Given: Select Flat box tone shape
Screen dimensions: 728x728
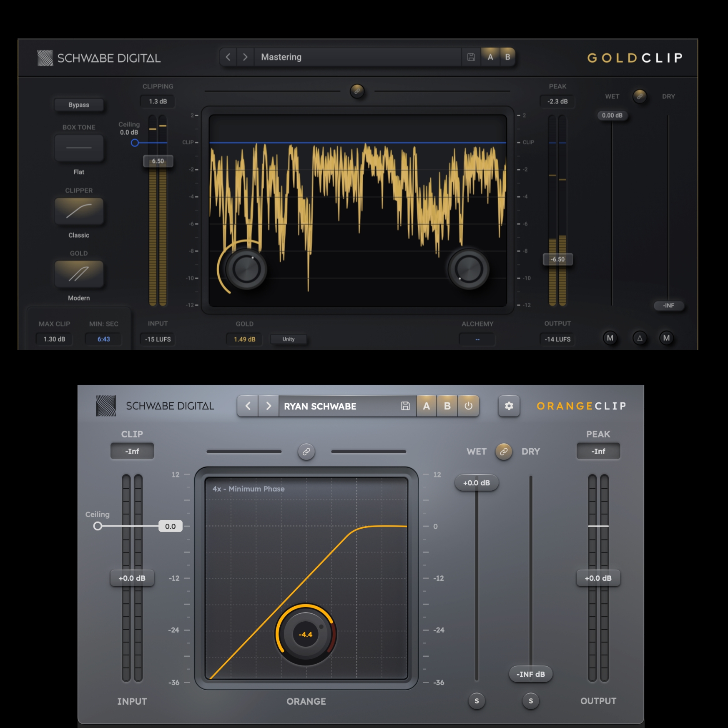Looking at the screenshot, I should (x=79, y=148).
